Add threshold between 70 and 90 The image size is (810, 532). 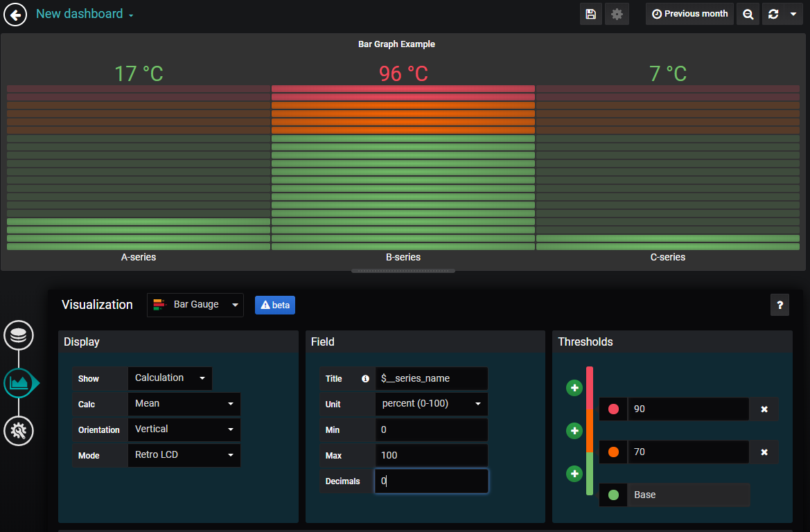[x=574, y=431]
